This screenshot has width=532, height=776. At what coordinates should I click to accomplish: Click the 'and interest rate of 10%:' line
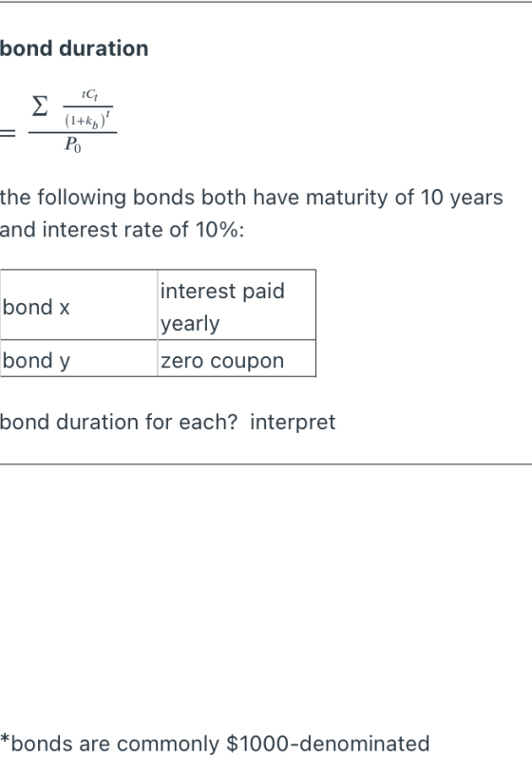pos(122,230)
